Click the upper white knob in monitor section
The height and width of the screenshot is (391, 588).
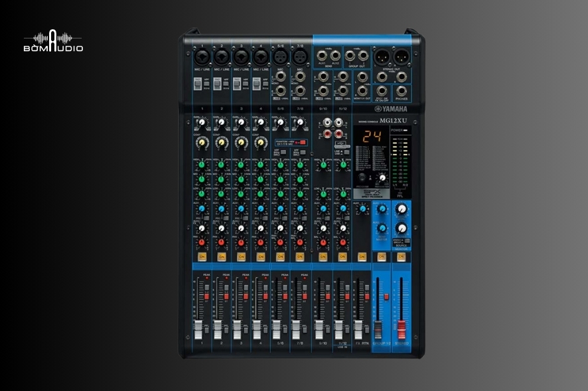point(402,208)
